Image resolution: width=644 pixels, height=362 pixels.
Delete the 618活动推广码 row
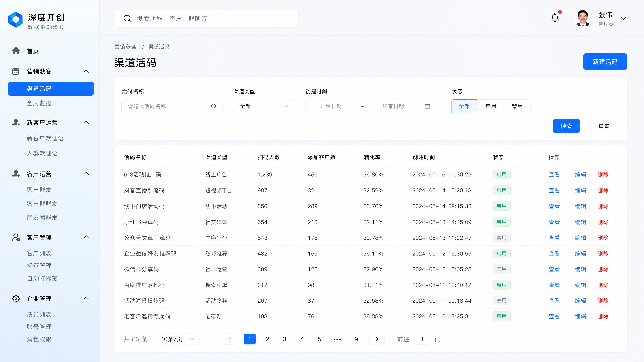603,174
